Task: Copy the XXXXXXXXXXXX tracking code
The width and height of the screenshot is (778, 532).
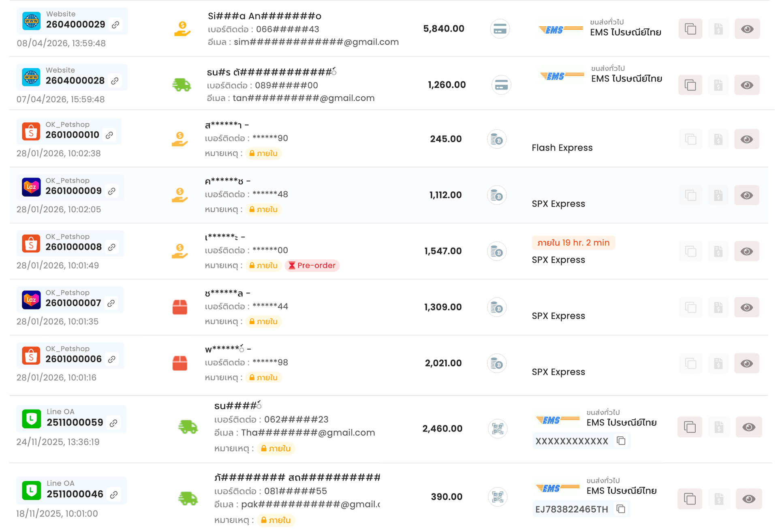Action: [621, 440]
